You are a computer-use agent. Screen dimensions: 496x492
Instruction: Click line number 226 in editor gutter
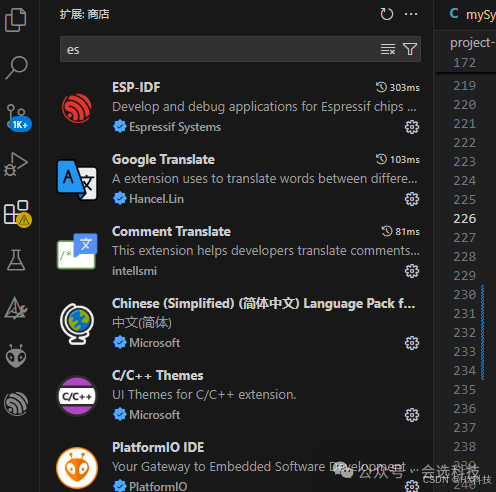(x=465, y=219)
